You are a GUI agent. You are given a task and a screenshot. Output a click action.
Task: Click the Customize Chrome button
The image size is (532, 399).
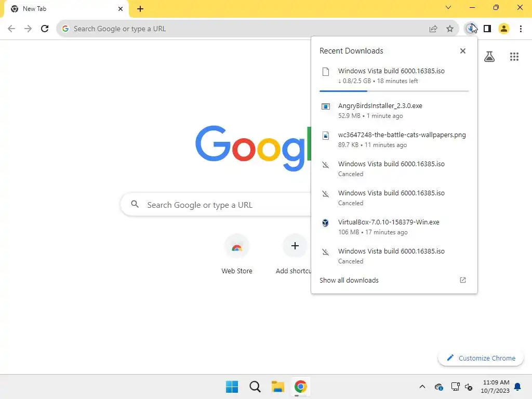click(x=481, y=358)
